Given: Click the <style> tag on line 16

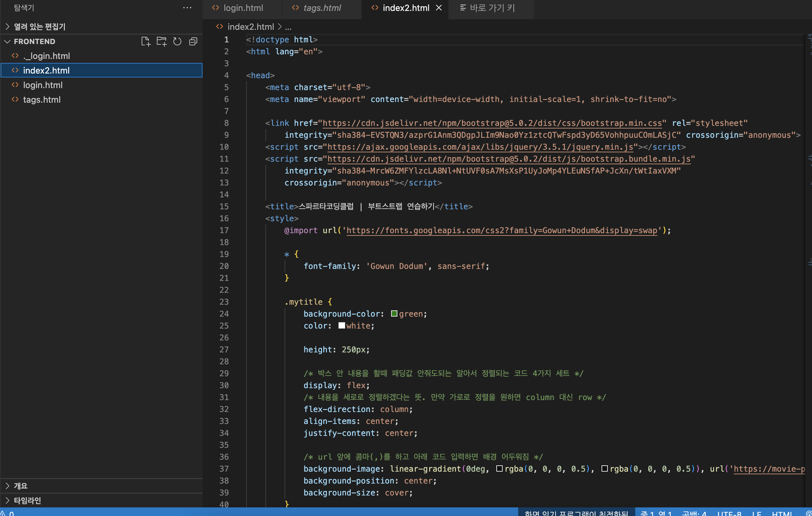Looking at the screenshot, I should click(x=282, y=219).
